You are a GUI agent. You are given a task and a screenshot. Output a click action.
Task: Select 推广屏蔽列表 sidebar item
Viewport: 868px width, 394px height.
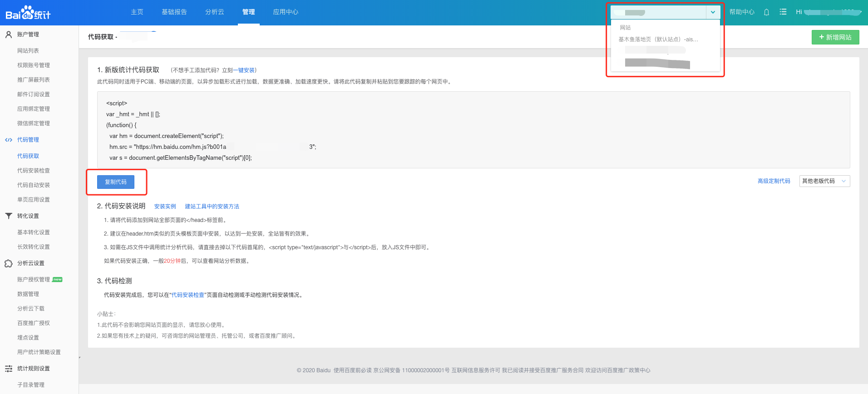click(x=34, y=80)
